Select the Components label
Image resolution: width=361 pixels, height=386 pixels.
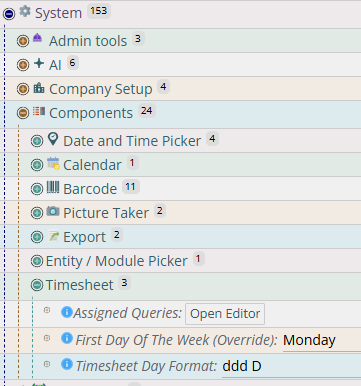click(x=91, y=113)
